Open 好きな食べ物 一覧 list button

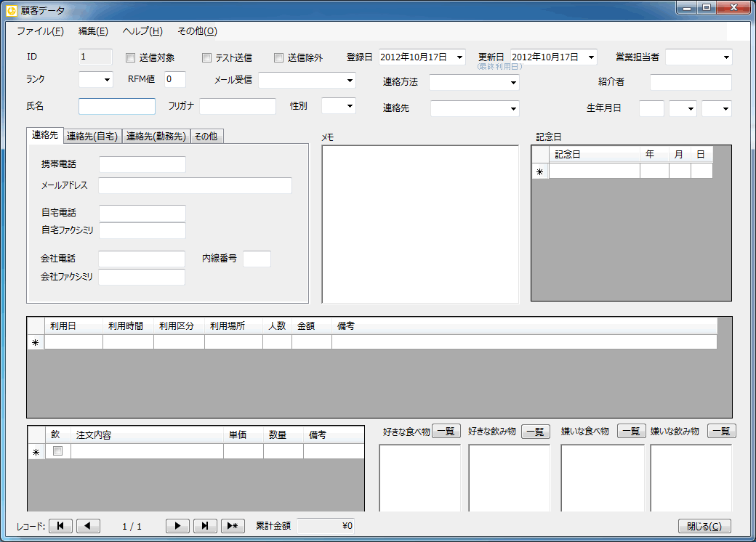(x=446, y=431)
